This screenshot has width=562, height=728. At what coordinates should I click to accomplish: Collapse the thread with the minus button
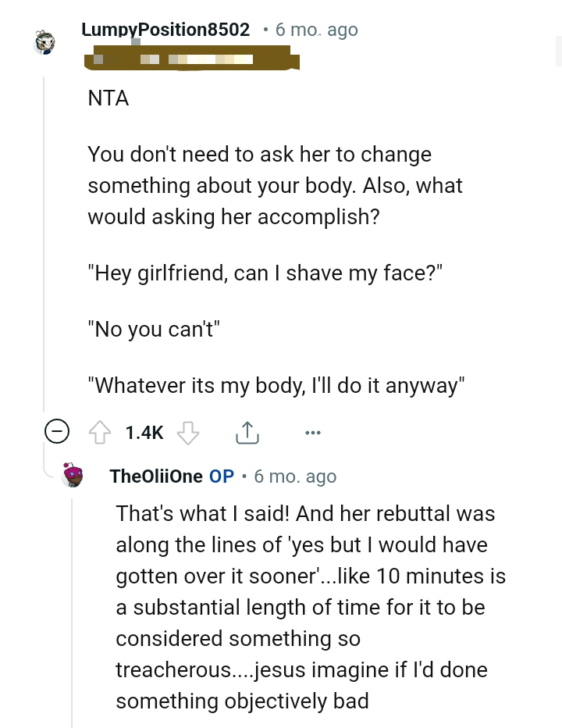(x=57, y=430)
